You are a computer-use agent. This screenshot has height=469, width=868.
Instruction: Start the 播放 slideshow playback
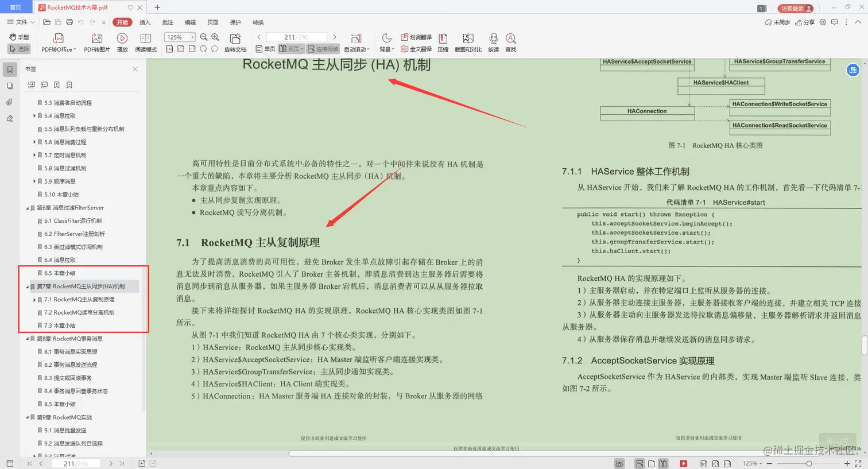[x=122, y=41]
